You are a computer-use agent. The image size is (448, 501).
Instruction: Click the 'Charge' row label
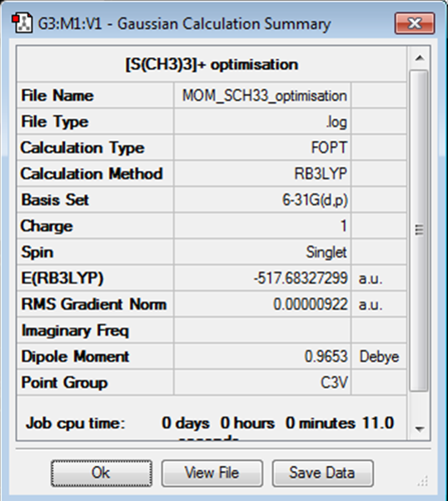[47, 226]
